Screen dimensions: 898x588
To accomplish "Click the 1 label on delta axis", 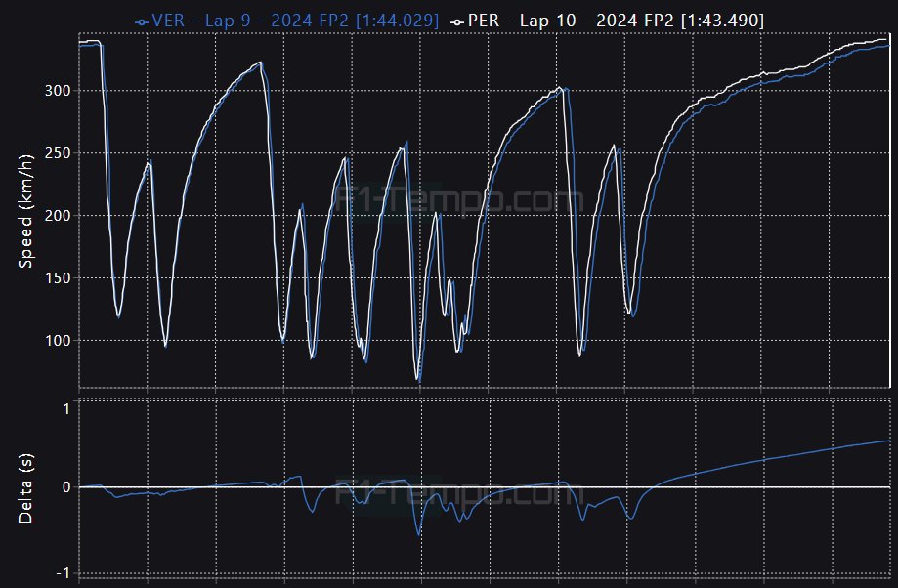I will (x=66, y=409).
